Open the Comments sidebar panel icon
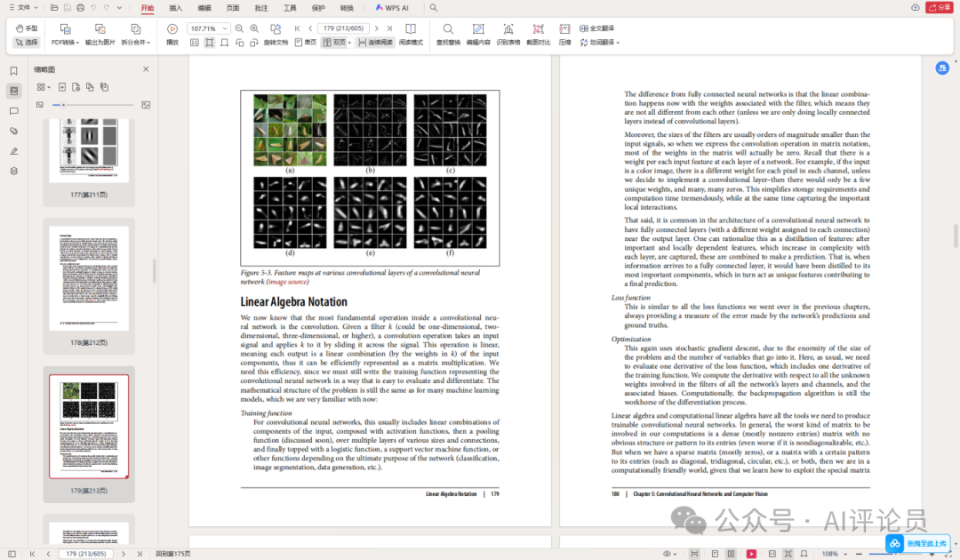Screen dimensions: 960x560 coord(14,111)
